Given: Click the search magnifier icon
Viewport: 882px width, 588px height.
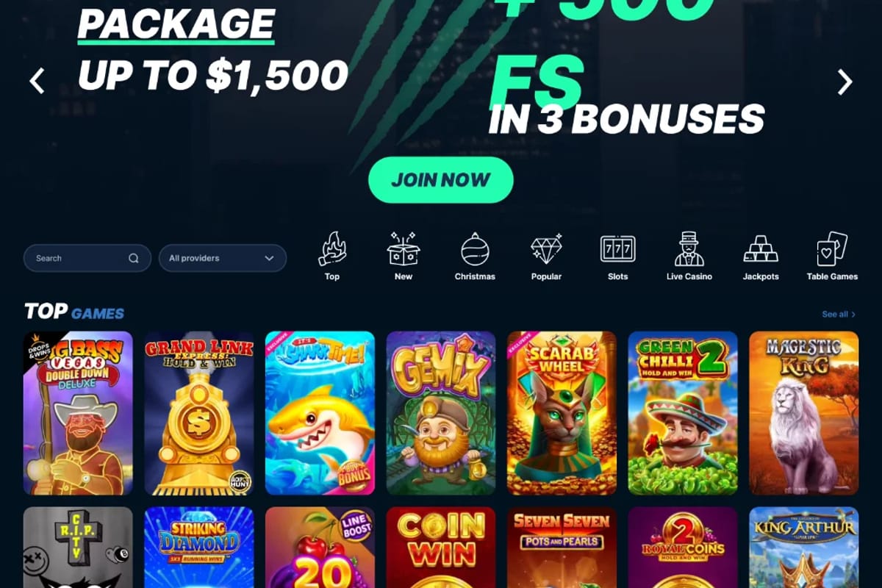Looking at the screenshot, I should click(134, 258).
